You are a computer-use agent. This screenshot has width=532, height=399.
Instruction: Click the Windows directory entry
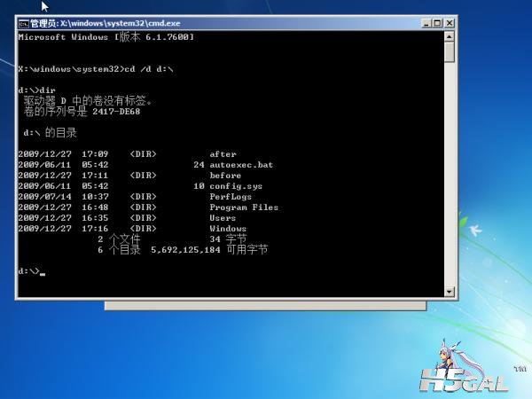pos(228,229)
